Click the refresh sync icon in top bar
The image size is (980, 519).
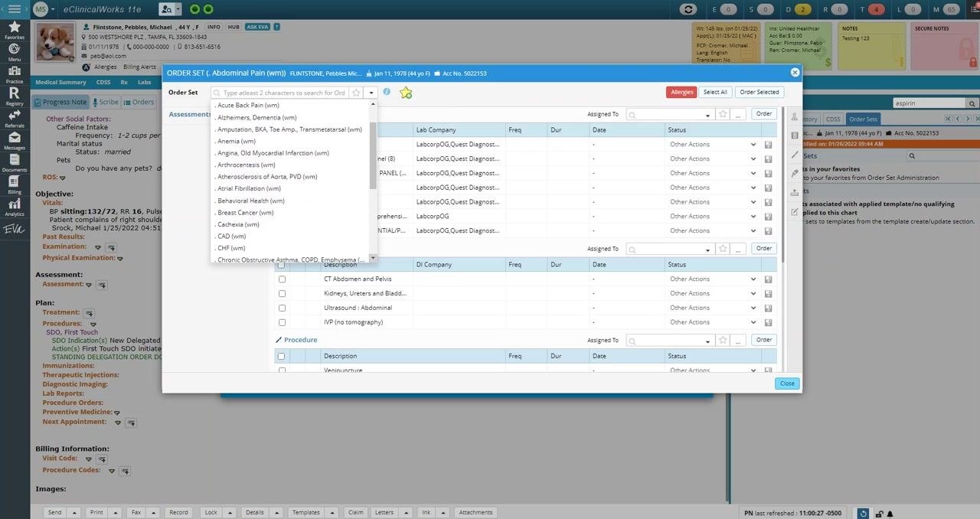point(688,9)
